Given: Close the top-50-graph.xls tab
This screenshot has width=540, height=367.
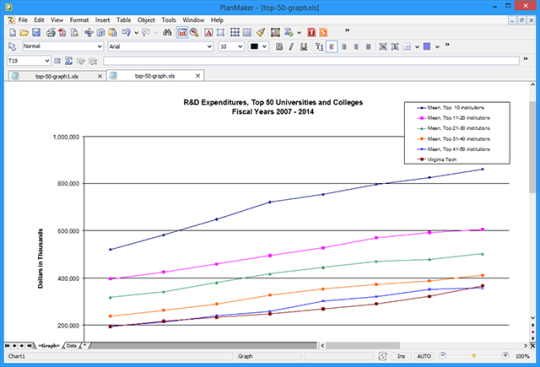Looking at the screenshot, I should point(198,76).
